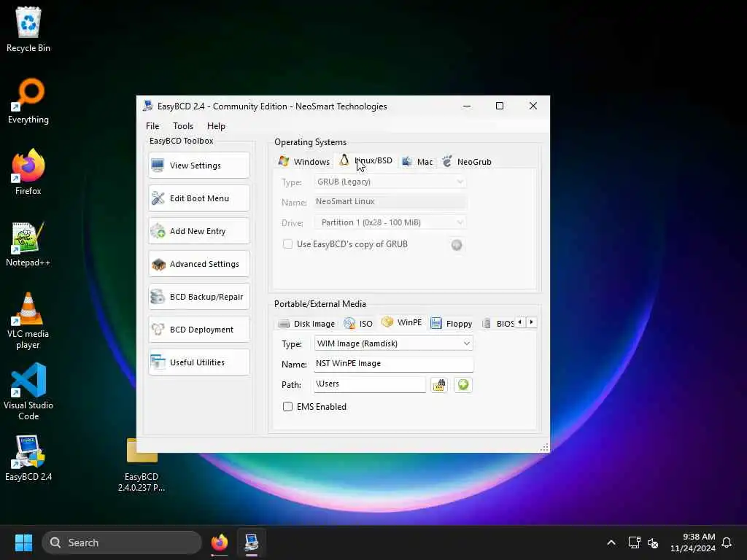The width and height of the screenshot is (747, 560).
Task: Open the File menu
Action: click(x=152, y=125)
